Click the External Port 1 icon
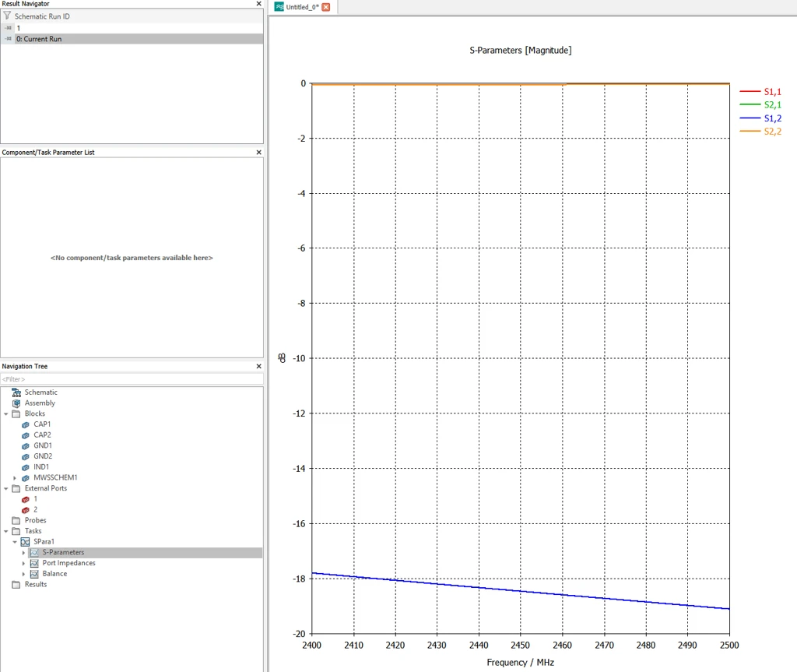Image resolution: width=797 pixels, height=672 pixels. 26,499
